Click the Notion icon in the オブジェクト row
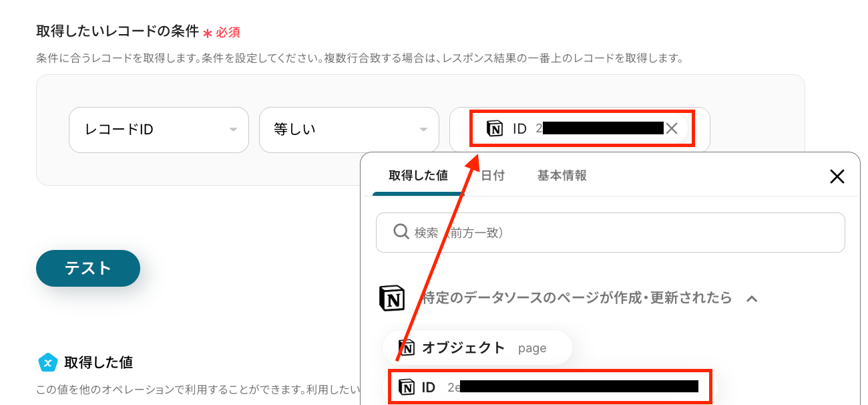This screenshot has width=868, height=405. point(406,348)
